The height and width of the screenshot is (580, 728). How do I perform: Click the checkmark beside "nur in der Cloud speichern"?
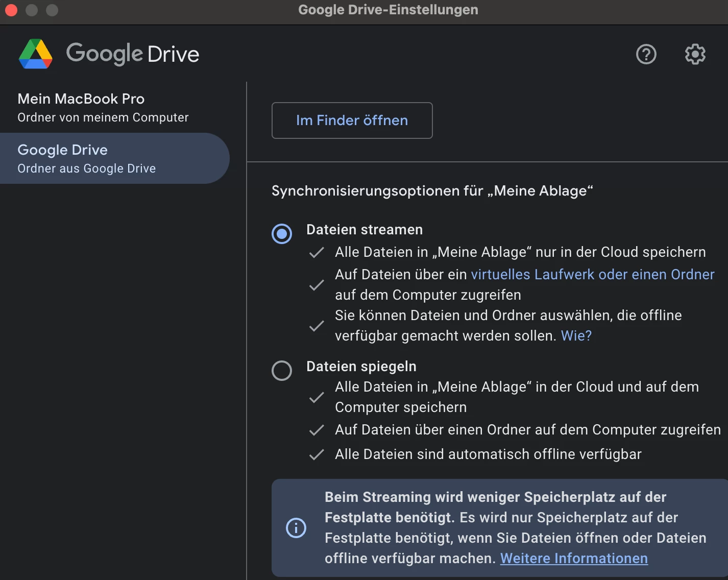coord(317,252)
